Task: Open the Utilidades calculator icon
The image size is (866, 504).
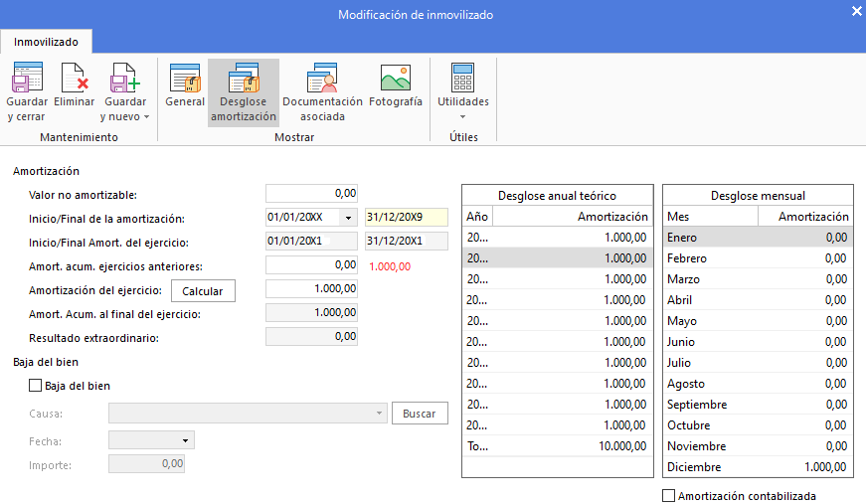Action: point(462,78)
